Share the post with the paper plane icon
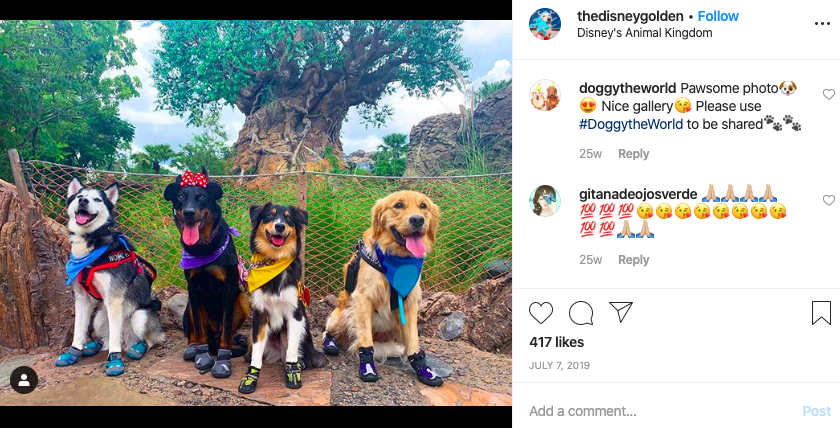The height and width of the screenshot is (428, 840). pos(621,312)
